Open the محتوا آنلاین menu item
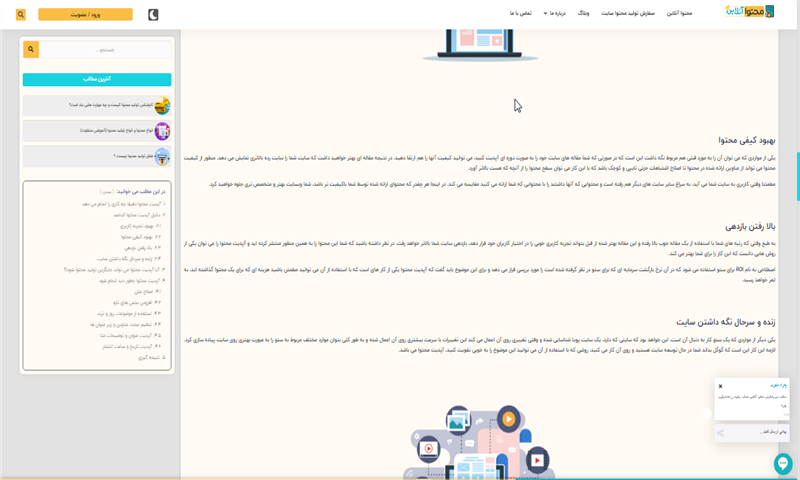800x480 pixels. pos(694,14)
